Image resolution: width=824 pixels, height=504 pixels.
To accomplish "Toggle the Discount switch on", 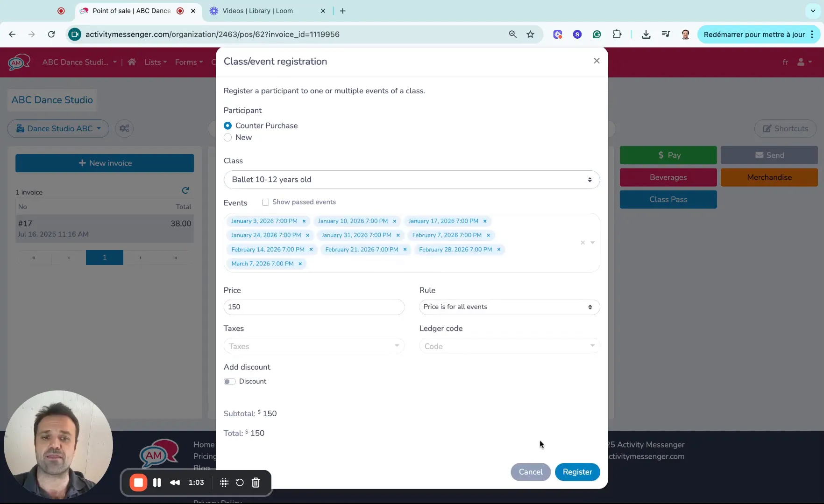I will pos(229,381).
